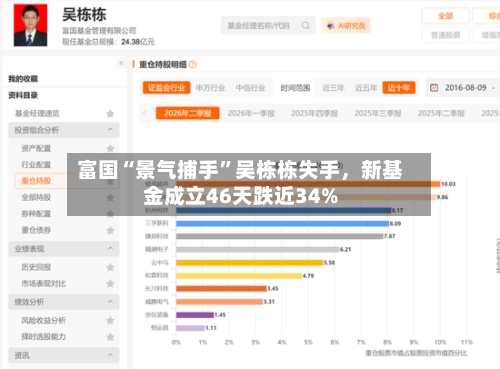500x369 pixels.
Task: Open 历史回报 in sidebar
Action: pos(36,267)
